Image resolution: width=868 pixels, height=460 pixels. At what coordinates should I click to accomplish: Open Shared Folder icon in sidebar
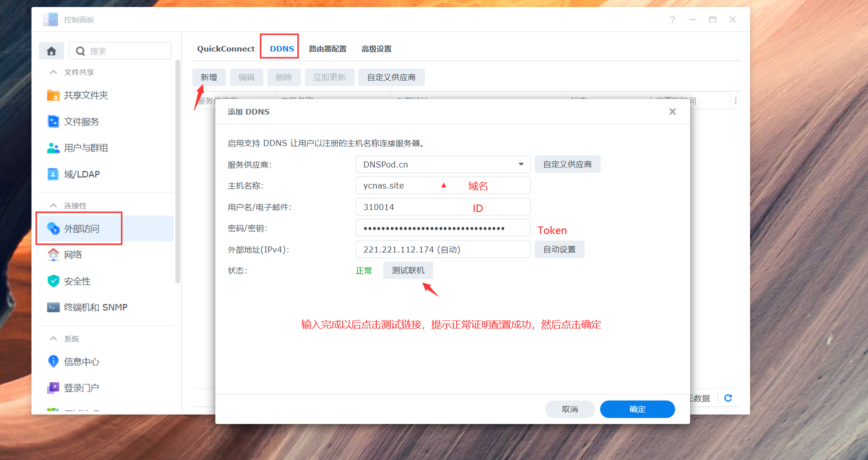click(x=53, y=95)
